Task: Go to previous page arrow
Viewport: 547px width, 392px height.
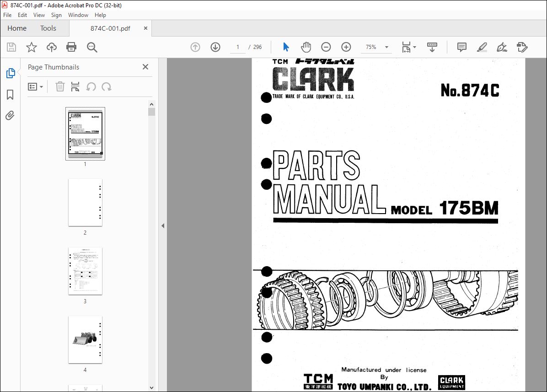Action: 195,47
